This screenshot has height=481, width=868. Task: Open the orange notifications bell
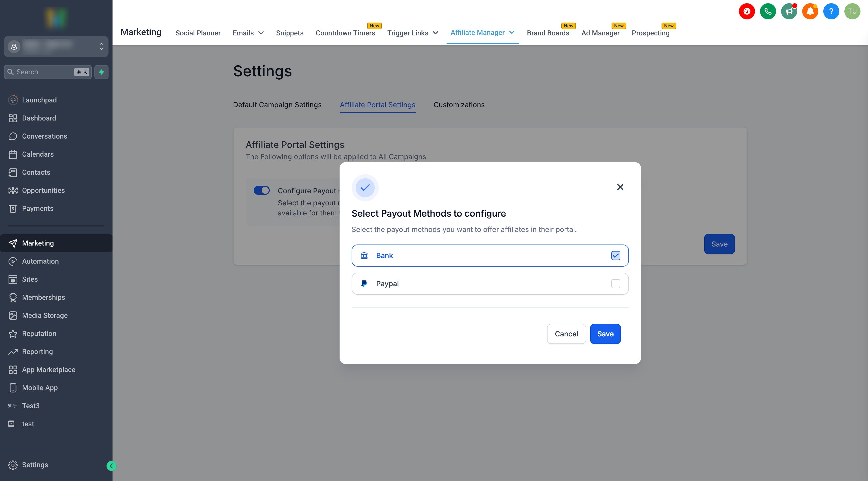[x=810, y=12]
